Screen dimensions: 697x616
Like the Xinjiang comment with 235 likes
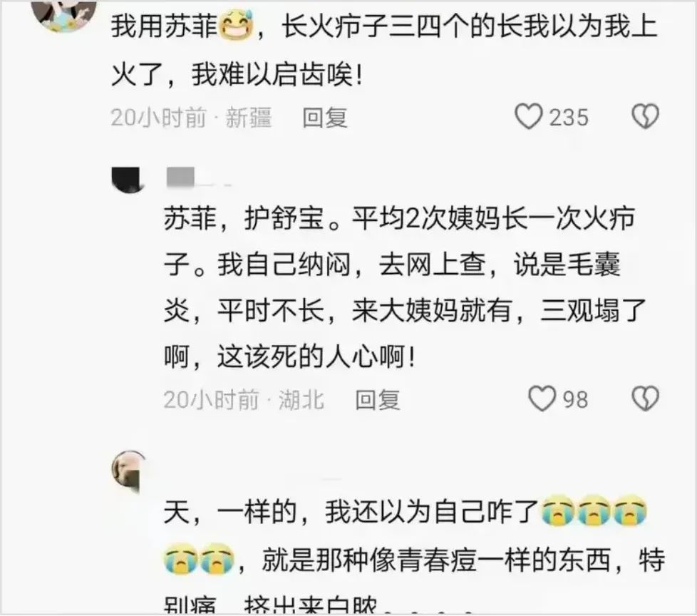(528, 117)
